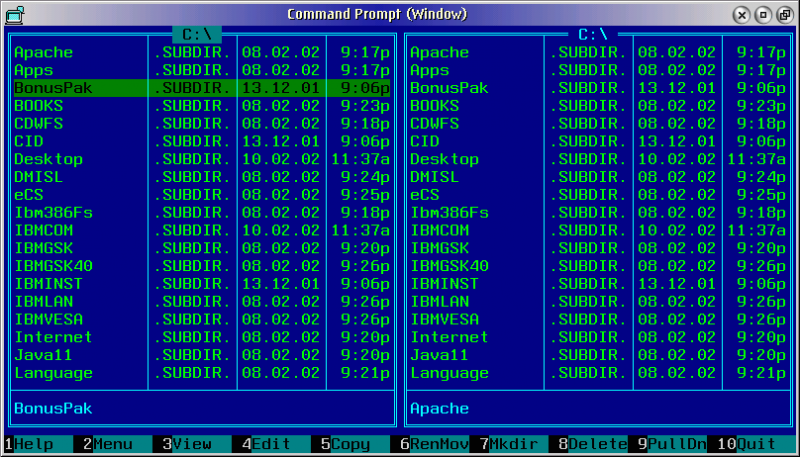
Task: Click .SUBDIR. on the left Apache row
Action: tap(192, 53)
